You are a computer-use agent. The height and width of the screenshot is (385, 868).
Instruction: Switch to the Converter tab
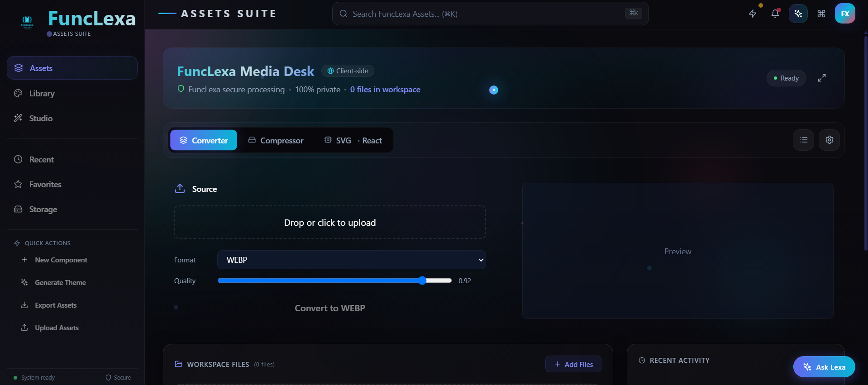click(204, 140)
